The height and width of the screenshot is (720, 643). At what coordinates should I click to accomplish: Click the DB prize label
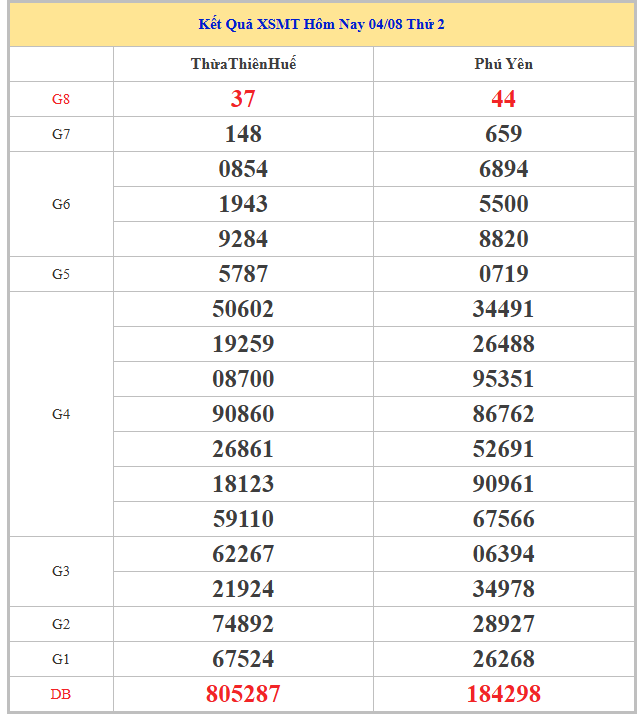point(61,695)
